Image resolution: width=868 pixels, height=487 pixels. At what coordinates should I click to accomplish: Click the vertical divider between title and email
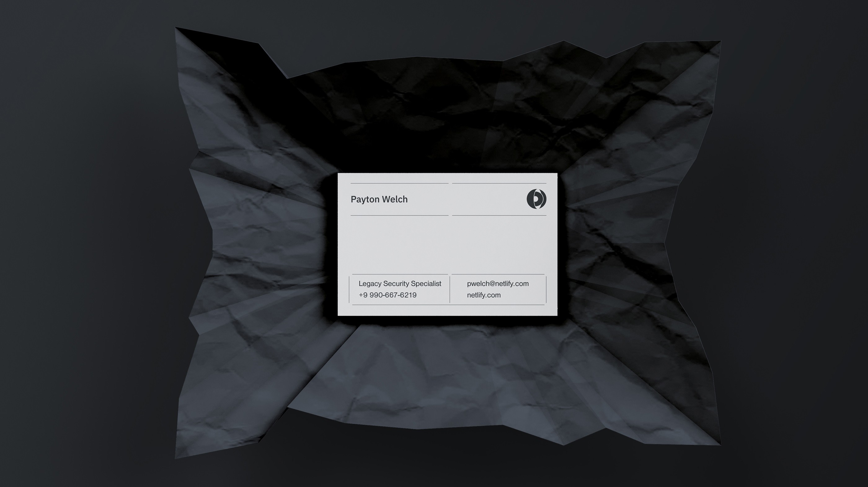click(449, 290)
